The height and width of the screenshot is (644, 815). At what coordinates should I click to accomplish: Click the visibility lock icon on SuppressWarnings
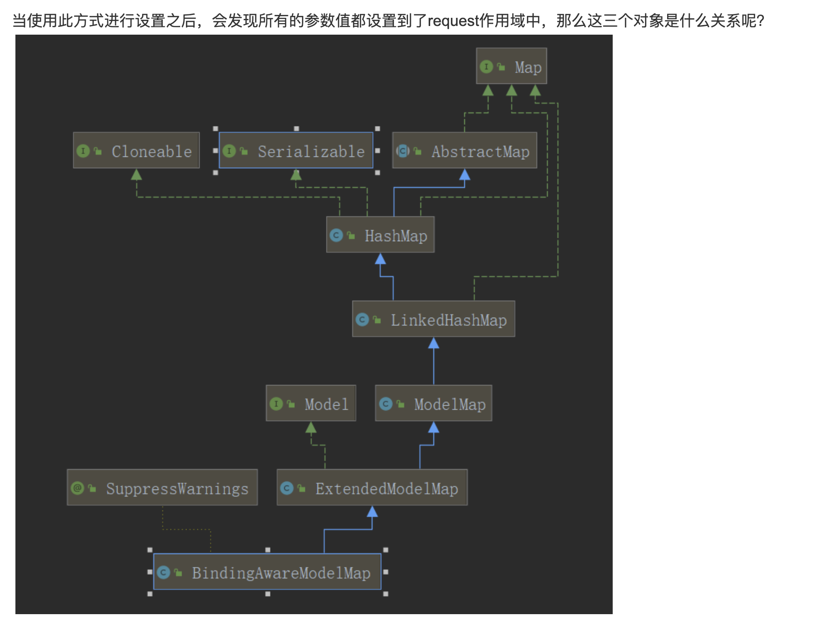point(92,488)
